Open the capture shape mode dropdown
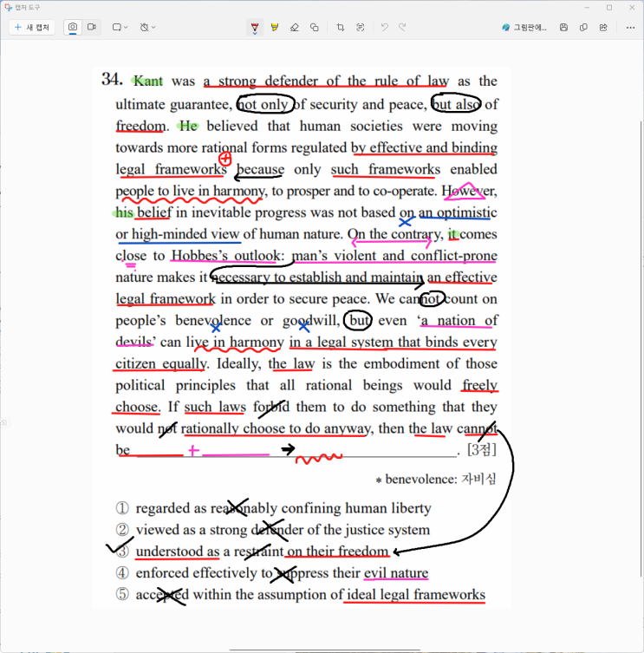 pos(120,28)
